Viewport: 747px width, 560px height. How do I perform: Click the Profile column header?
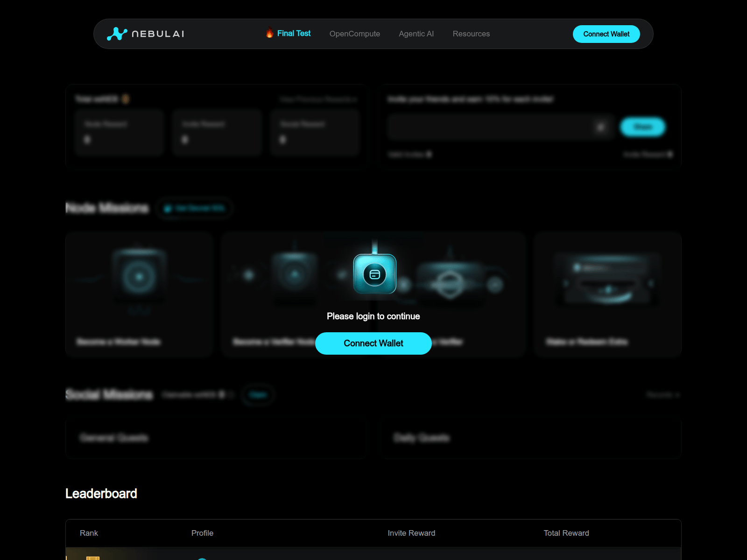(x=202, y=533)
